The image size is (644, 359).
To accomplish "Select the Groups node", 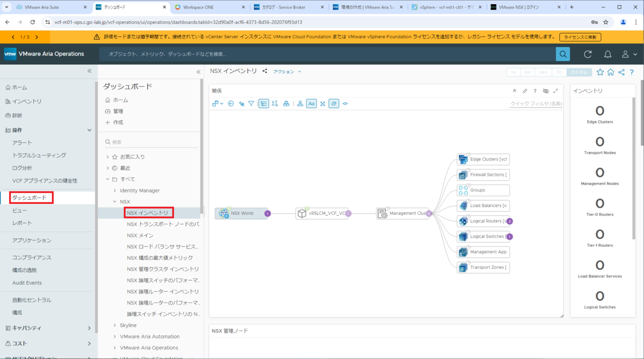I will click(x=483, y=190).
